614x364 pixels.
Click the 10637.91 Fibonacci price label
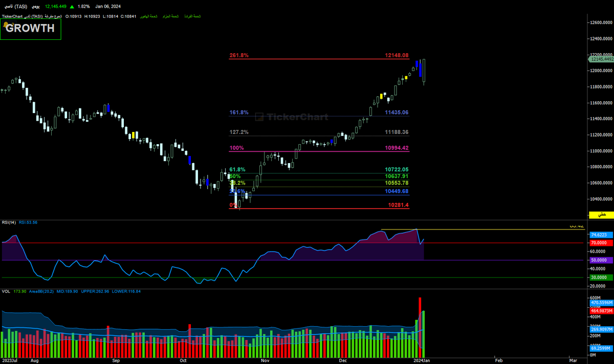coord(397,176)
